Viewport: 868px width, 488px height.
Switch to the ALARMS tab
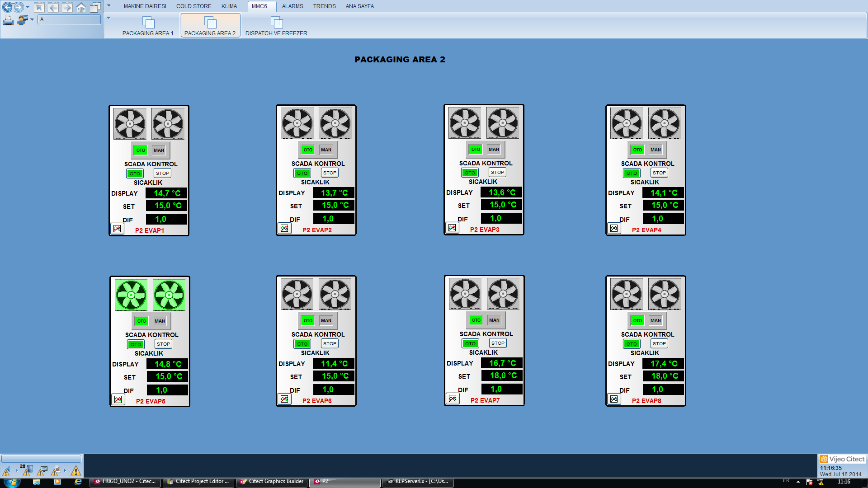click(292, 6)
